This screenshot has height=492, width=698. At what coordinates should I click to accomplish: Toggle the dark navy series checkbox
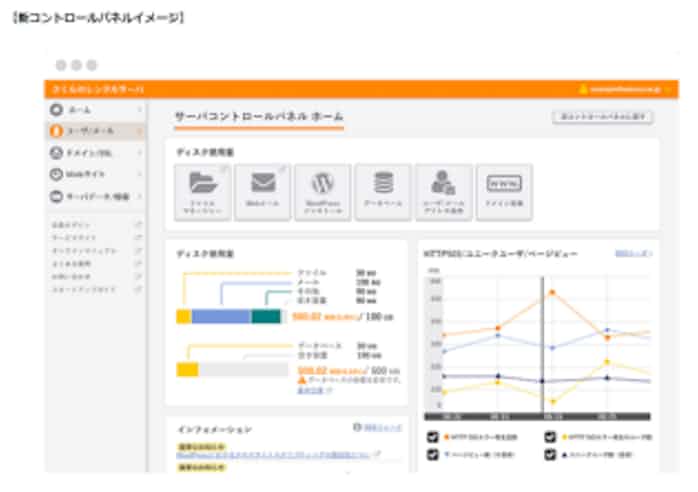point(551,455)
